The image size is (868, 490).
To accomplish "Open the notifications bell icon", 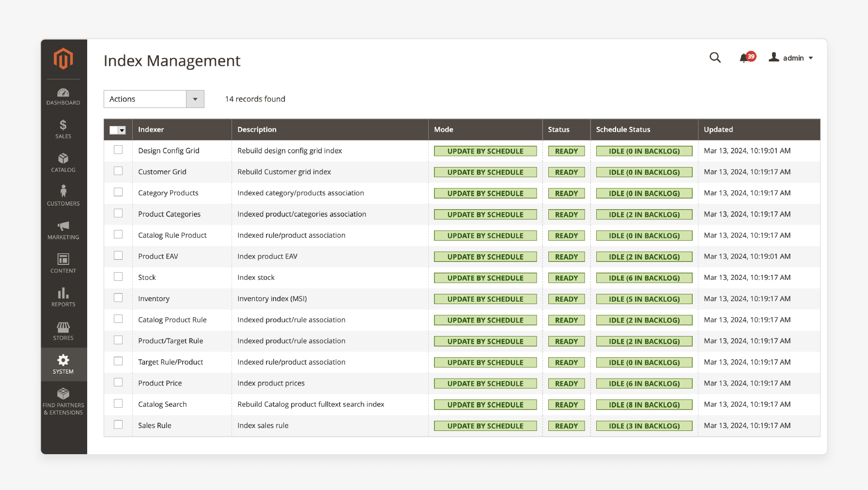I will (x=744, y=59).
